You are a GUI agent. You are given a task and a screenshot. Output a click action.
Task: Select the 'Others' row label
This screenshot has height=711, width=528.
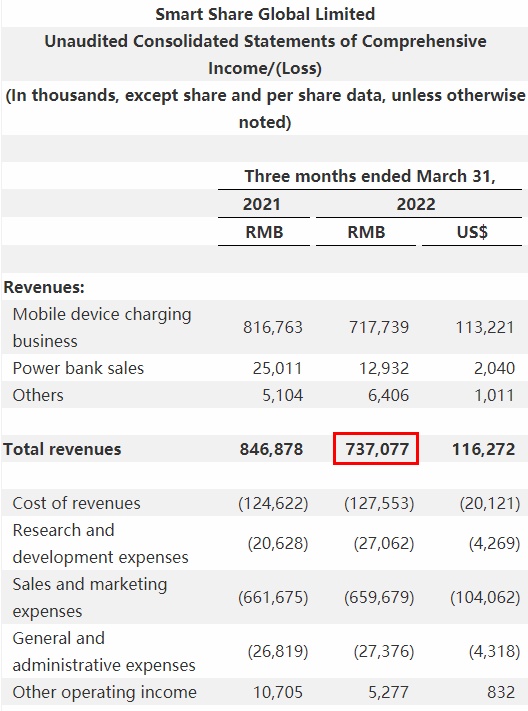click(38, 395)
